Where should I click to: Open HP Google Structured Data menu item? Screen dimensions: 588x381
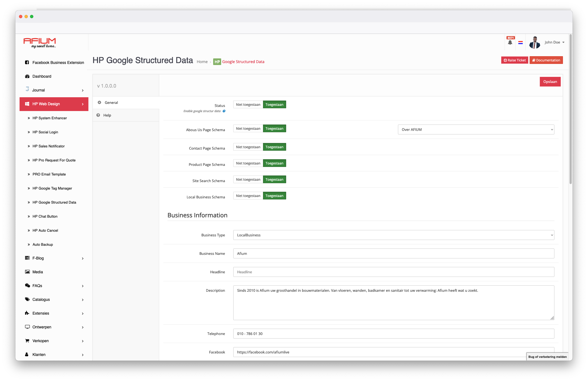54,202
